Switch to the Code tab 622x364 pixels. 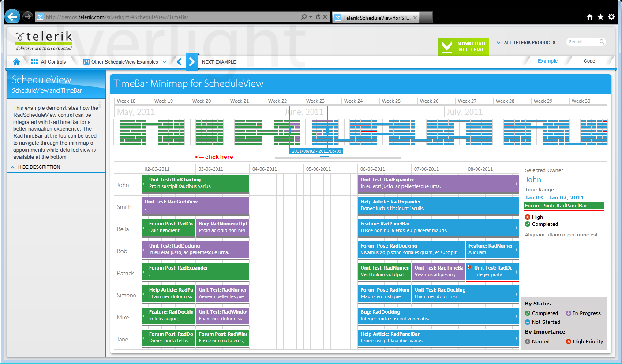click(589, 61)
